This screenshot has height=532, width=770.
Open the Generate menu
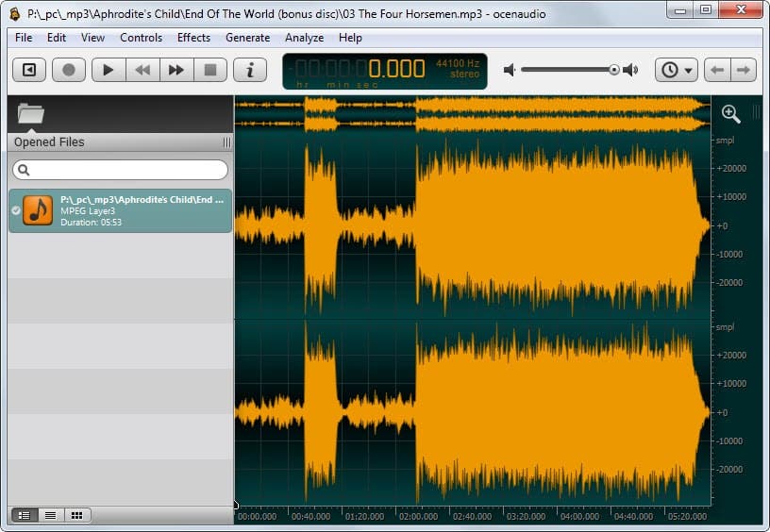pos(247,38)
